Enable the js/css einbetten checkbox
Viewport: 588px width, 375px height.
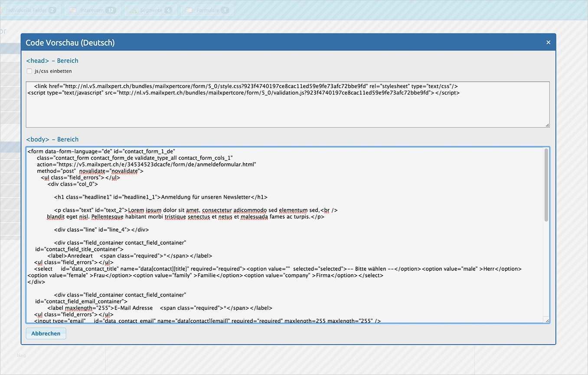pyautogui.click(x=29, y=71)
